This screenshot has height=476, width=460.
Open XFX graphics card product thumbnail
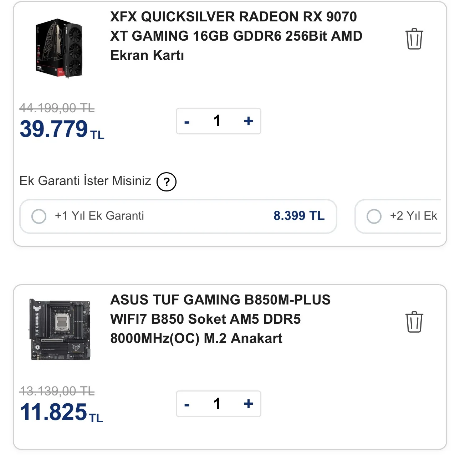59,48
